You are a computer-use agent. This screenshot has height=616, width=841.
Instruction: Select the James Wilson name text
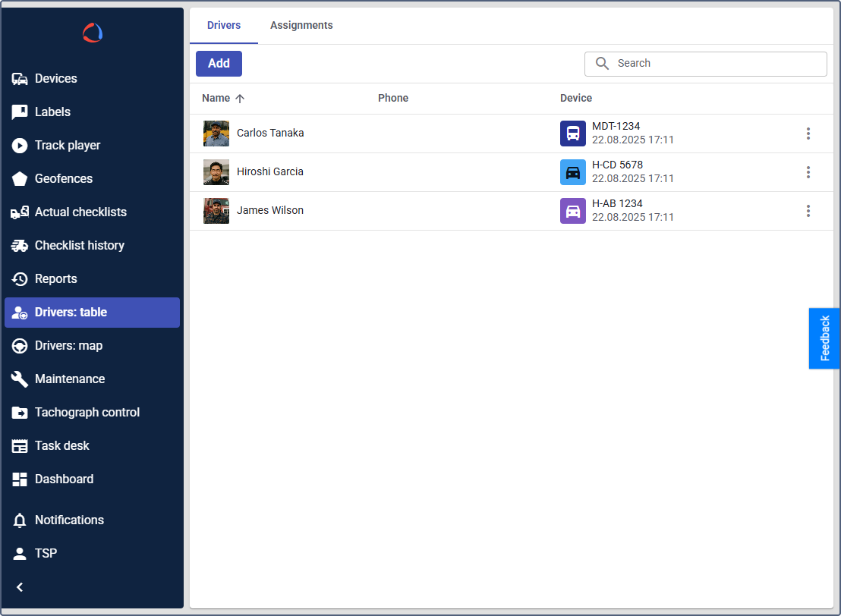coord(269,210)
